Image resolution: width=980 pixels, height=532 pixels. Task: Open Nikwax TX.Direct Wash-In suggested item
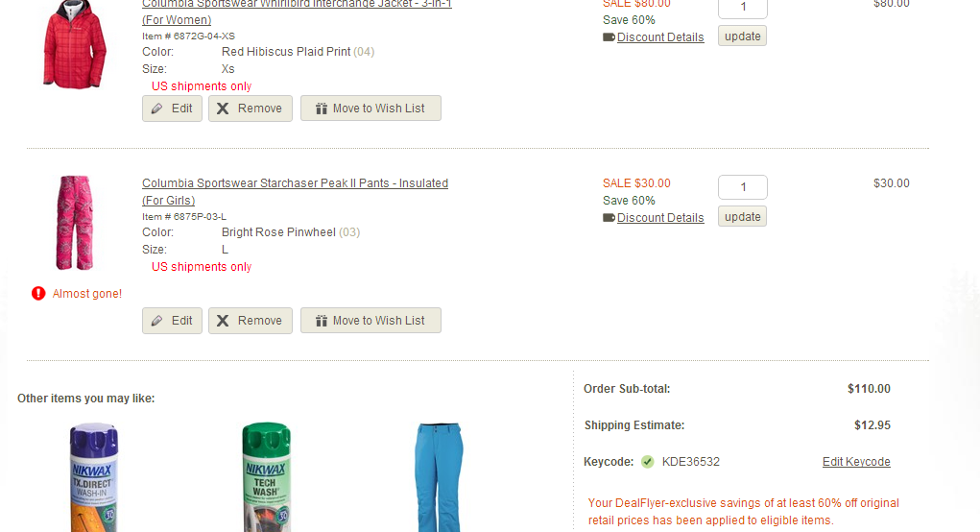click(94, 477)
